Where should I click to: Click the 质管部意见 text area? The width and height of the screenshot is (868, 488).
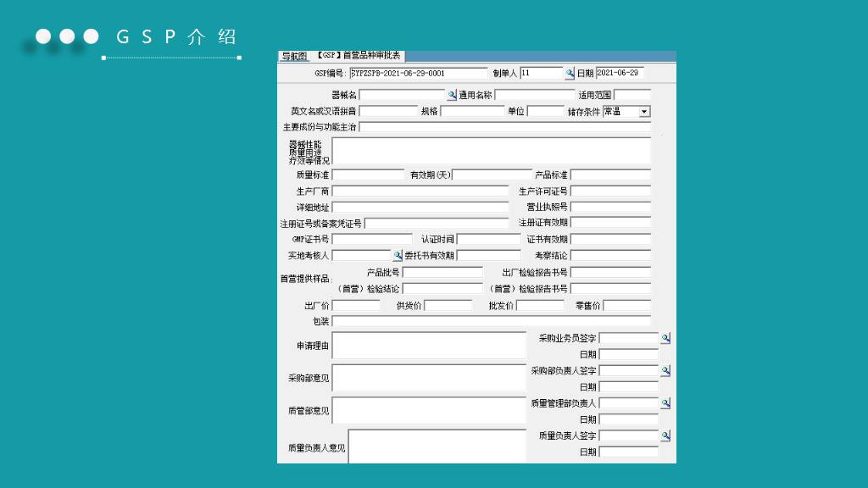point(429,411)
